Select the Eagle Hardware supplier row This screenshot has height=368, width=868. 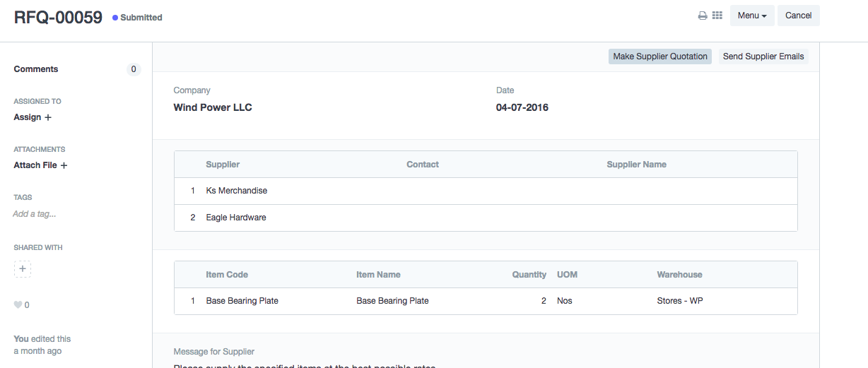coord(236,218)
